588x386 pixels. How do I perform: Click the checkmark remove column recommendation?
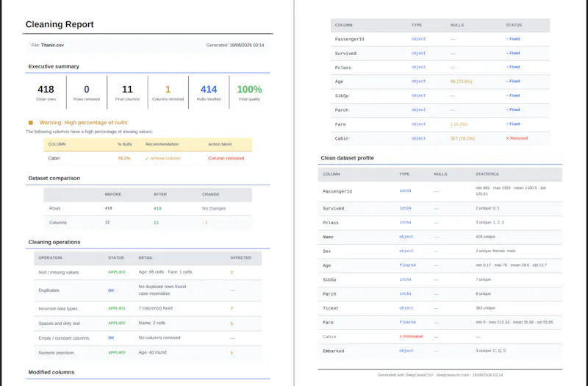point(162,158)
